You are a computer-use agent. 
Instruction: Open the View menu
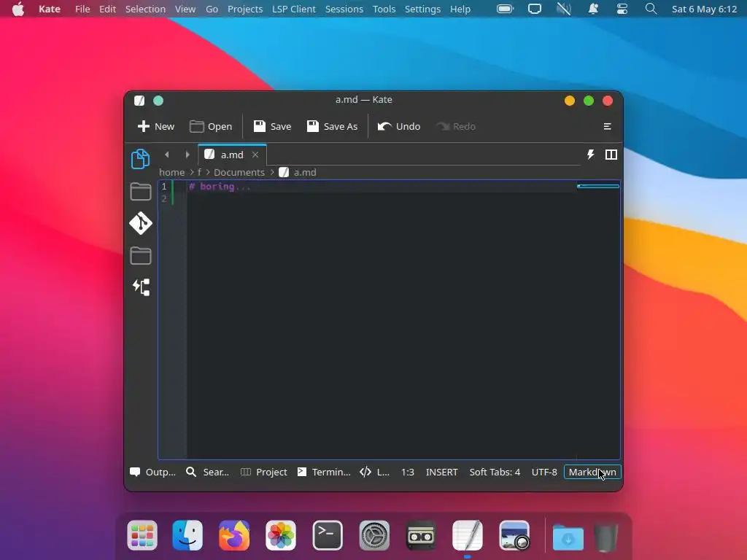185,9
